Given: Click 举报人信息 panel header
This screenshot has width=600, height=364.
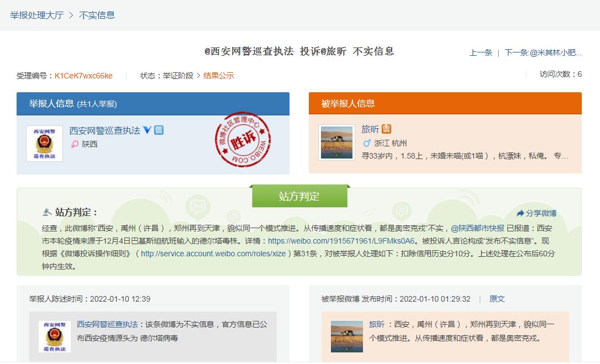Looking at the screenshot, I should point(152,104).
